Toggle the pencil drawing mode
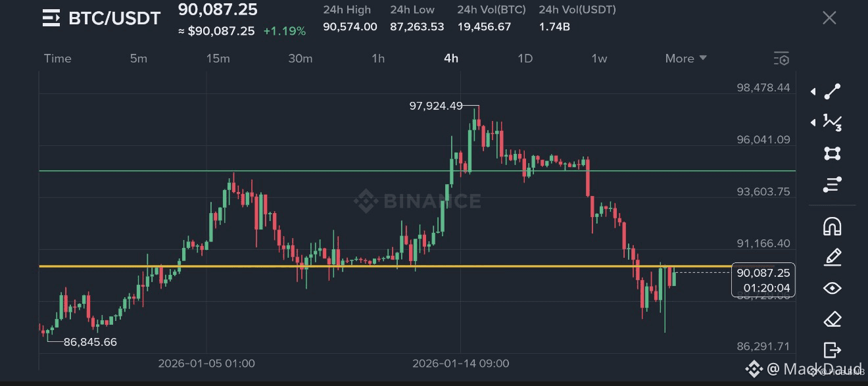This screenshot has height=386, width=868. point(832,258)
